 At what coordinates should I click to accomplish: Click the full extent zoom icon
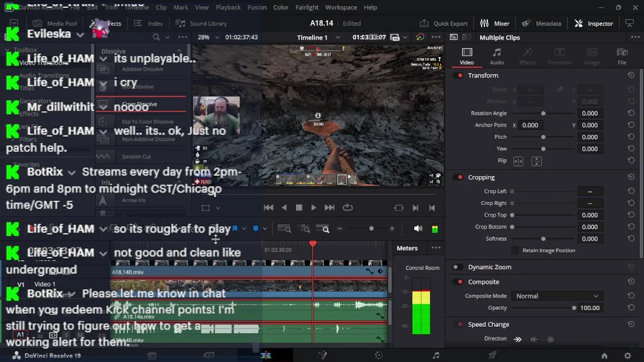coord(285,229)
